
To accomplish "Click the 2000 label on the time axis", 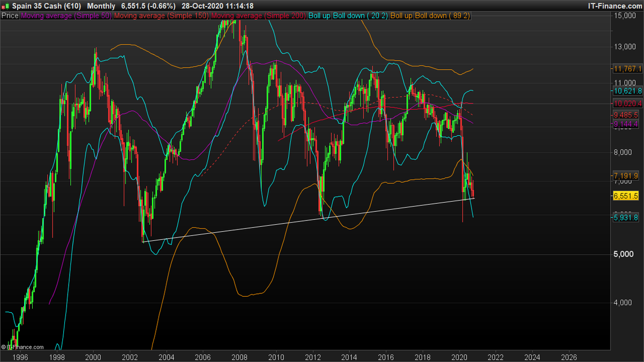I will click(x=93, y=357).
